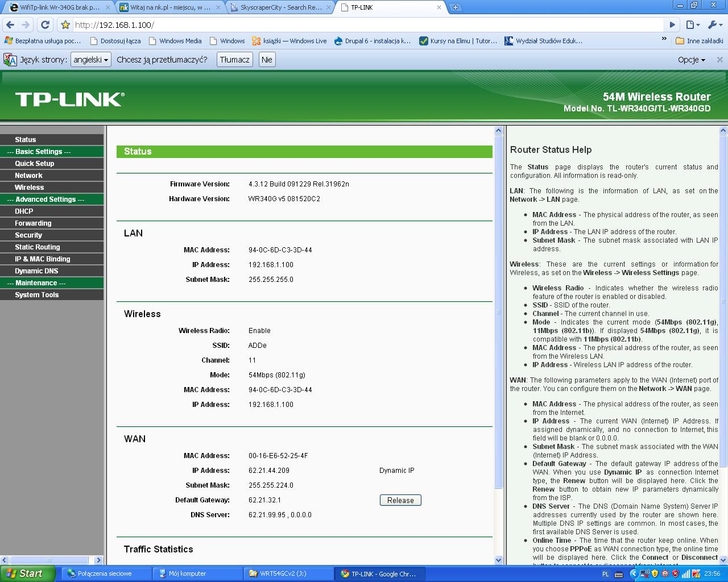Click the WAN Release button
728x582 pixels.
coord(400,500)
